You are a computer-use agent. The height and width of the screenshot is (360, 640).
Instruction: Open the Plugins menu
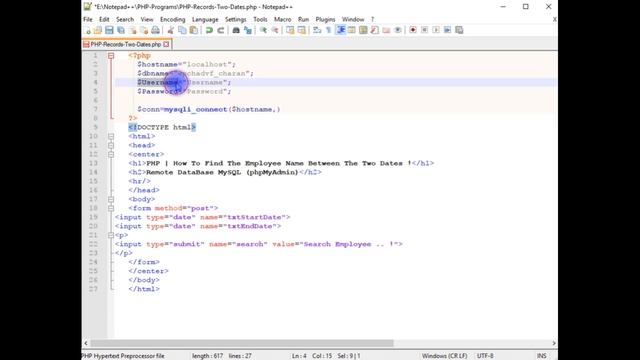click(x=325, y=19)
